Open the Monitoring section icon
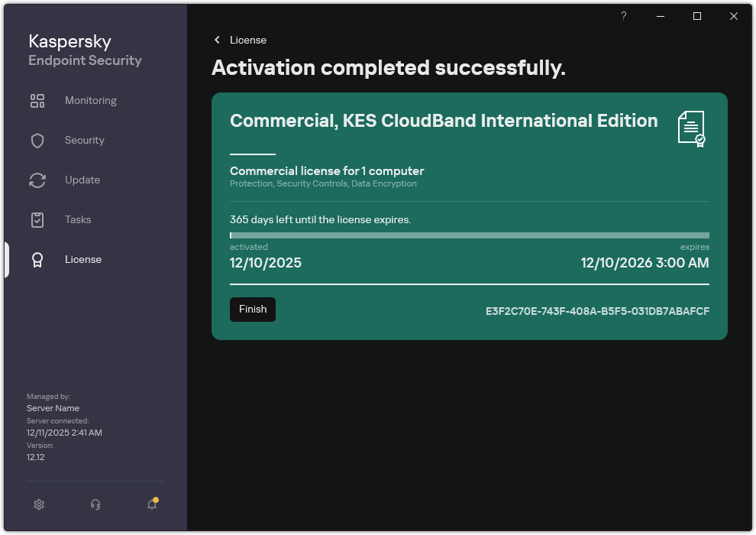Screen dimensions: 756x535 pyautogui.click(x=37, y=100)
